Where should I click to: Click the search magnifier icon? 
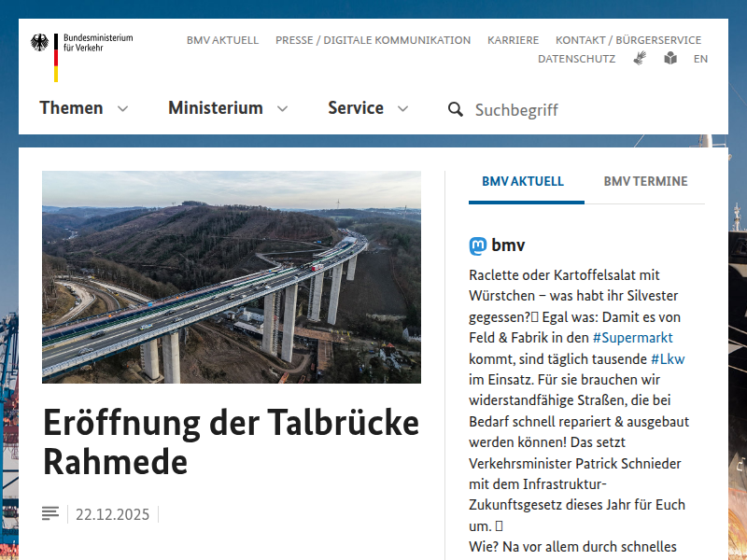(455, 109)
